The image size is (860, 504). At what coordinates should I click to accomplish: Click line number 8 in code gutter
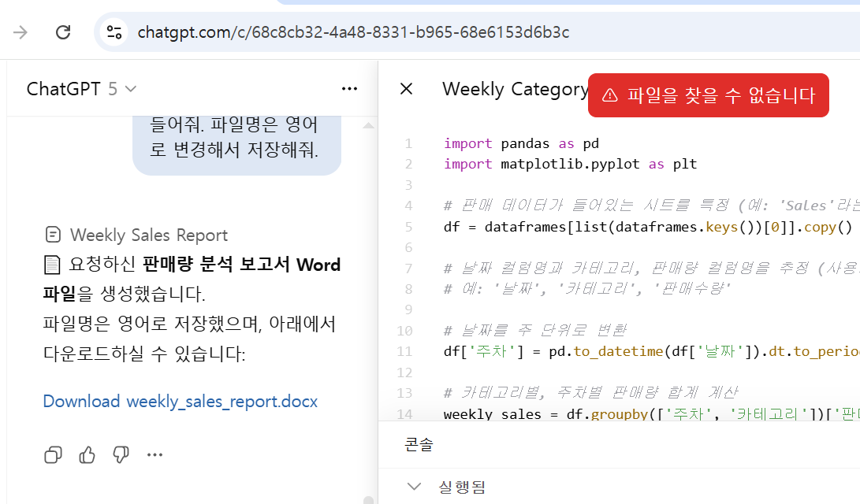(408, 289)
